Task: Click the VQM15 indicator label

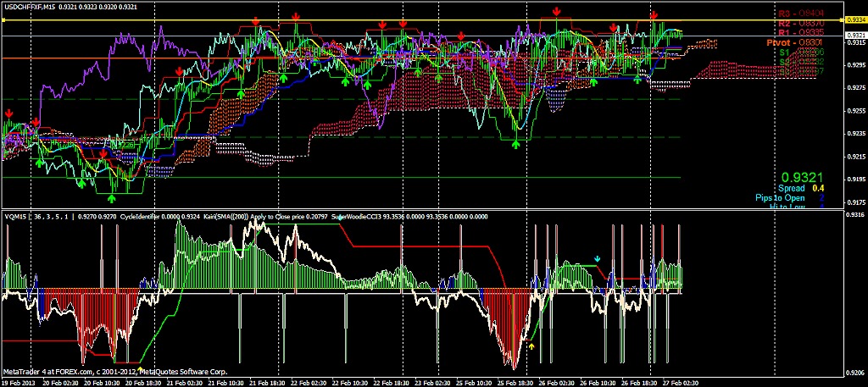Action: coord(17,216)
